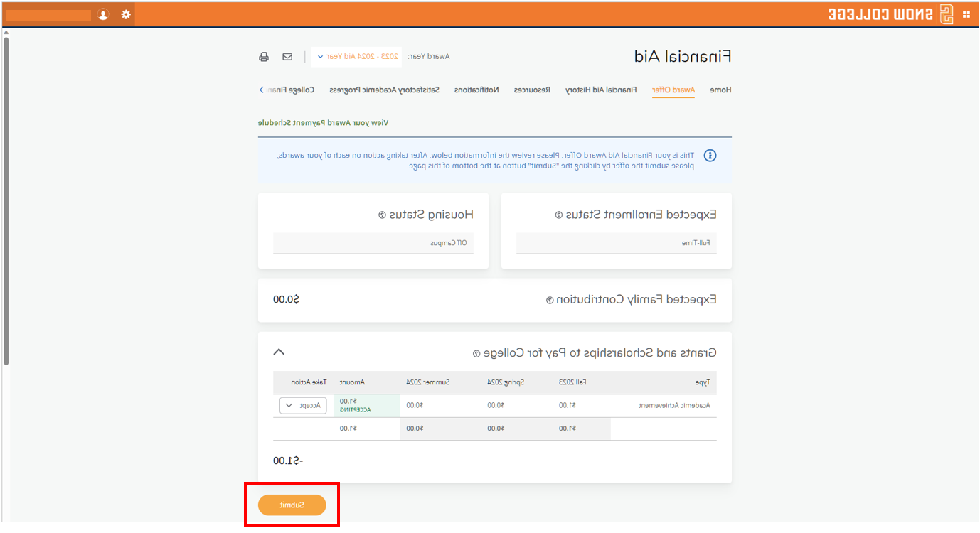The height and width of the screenshot is (533, 980).
Task: Open View your Award Payment Schedule link
Action: click(x=323, y=123)
